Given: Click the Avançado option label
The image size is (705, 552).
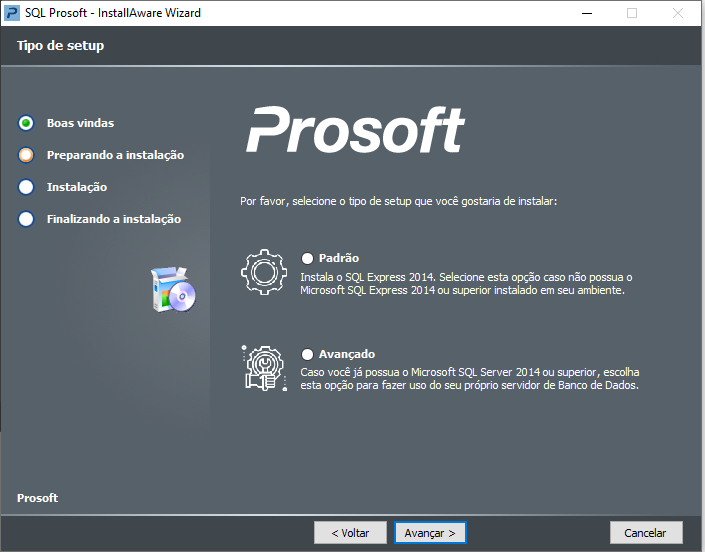Looking at the screenshot, I should click(347, 354).
